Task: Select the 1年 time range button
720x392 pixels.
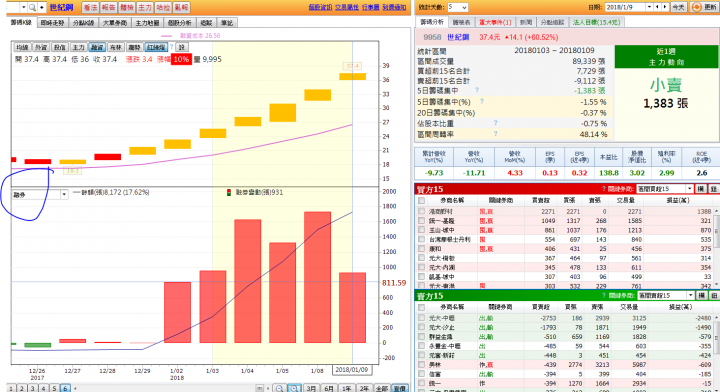Action: tap(347, 388)
